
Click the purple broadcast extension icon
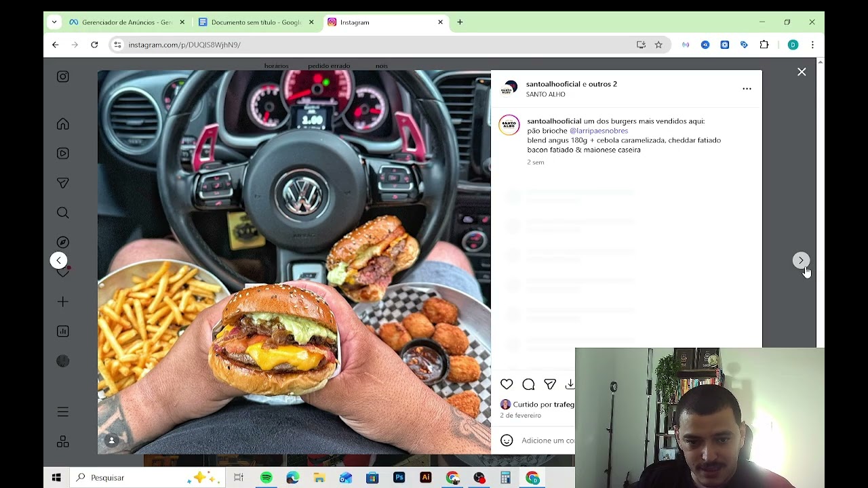point(686,45)
